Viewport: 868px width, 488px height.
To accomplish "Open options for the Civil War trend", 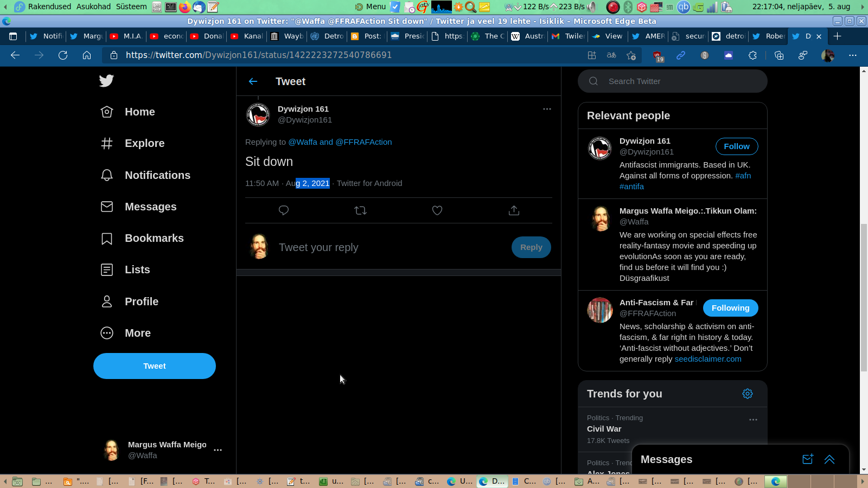I will tap(753, 420).
